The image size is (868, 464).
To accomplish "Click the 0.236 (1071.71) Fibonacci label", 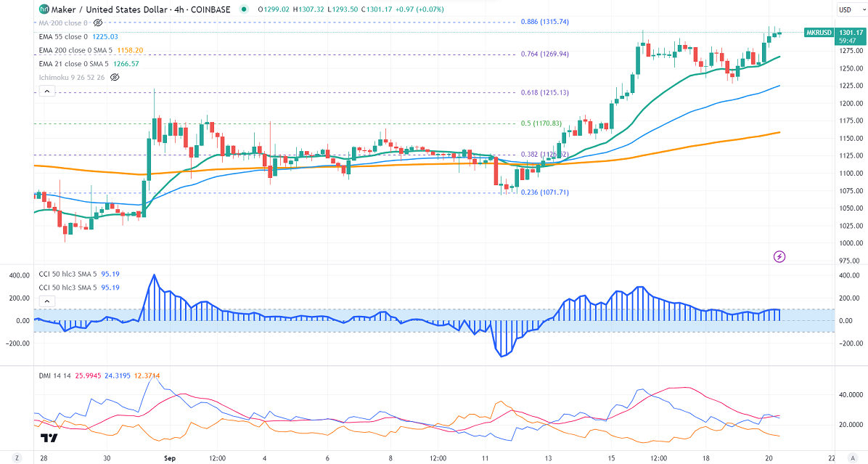I will pos(545,192).
